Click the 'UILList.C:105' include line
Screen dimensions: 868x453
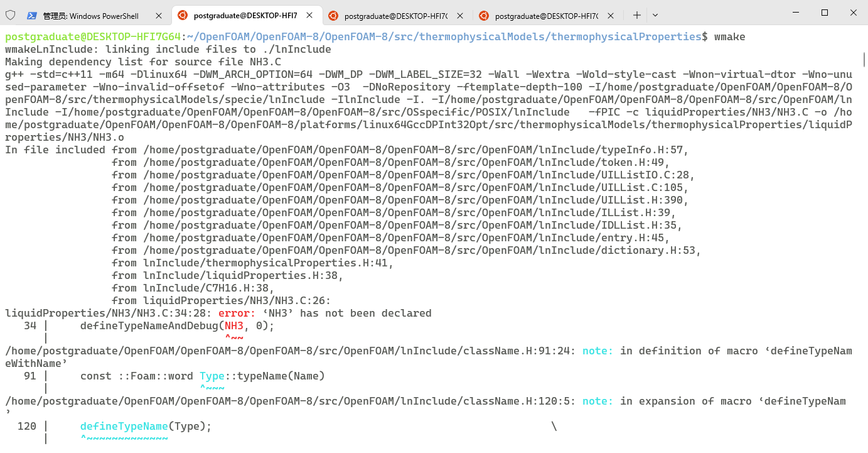(x=400, y=188)
